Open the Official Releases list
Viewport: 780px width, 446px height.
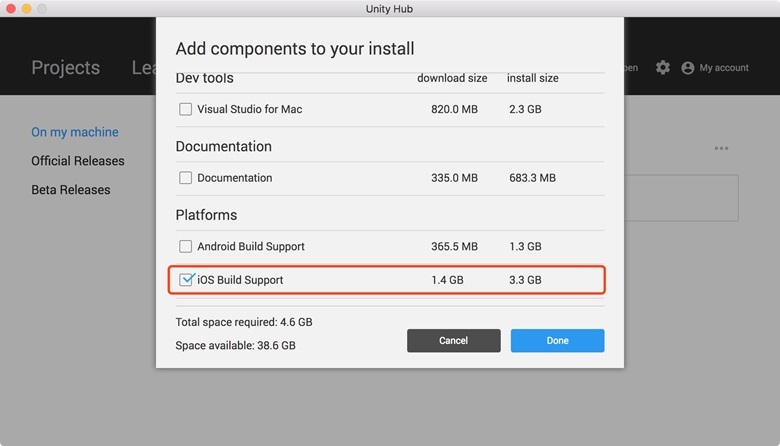78,161
